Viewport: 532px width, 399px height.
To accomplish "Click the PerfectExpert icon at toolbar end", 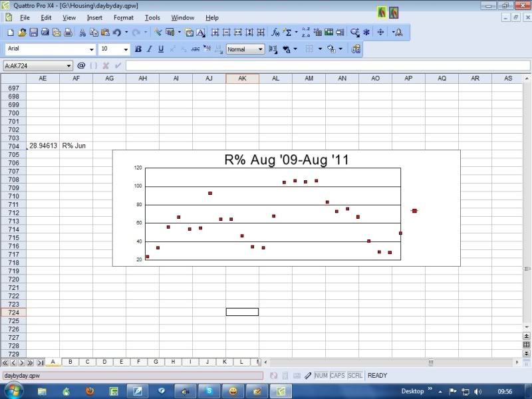I will (x=398, y=32).
